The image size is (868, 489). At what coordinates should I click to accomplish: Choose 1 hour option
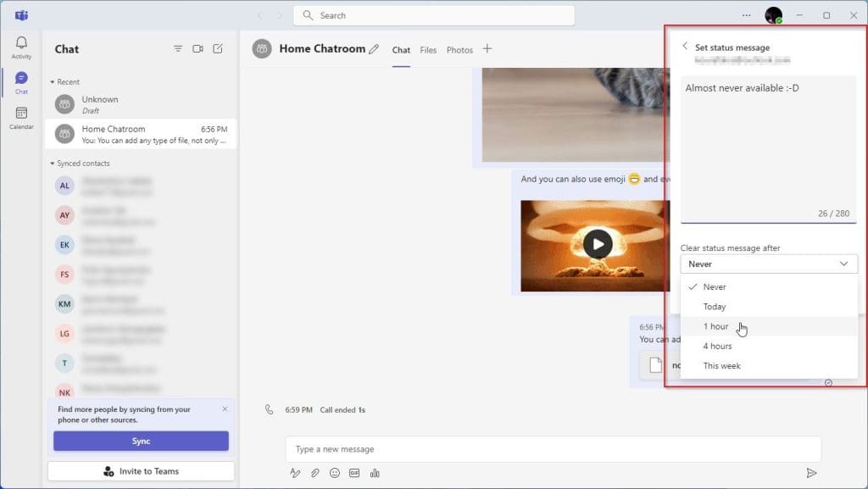tap(768, 326)
